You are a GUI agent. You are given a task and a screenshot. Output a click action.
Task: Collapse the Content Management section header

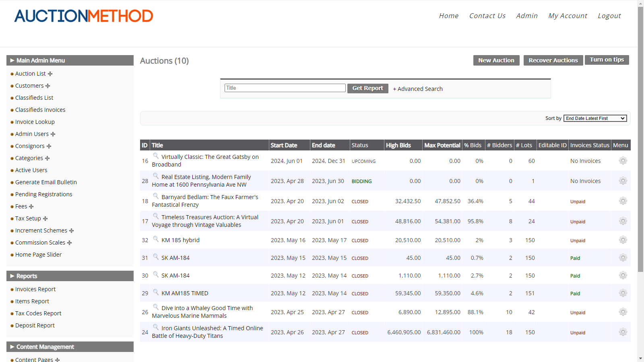(x=70, y=347)
